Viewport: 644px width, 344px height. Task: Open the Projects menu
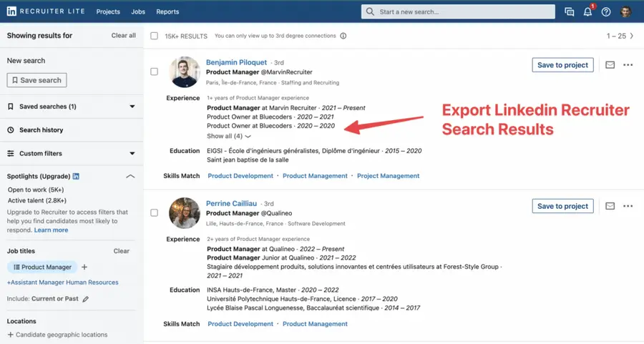point(108,12)
